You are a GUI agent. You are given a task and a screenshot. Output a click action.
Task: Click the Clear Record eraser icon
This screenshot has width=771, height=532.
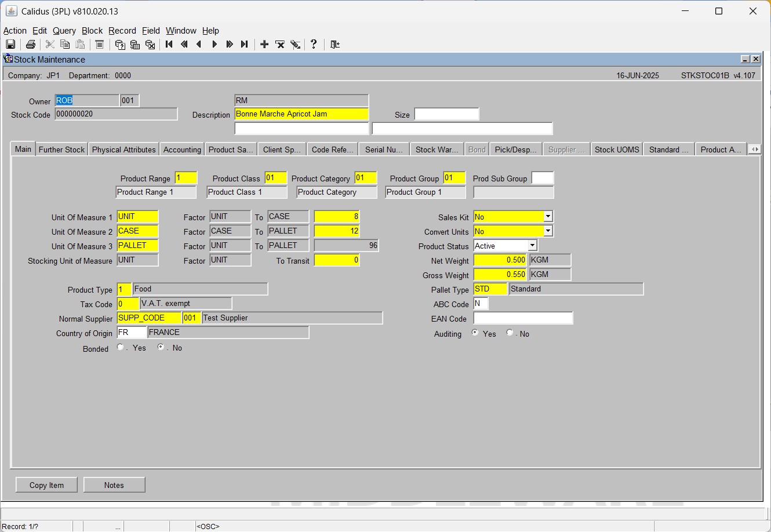[295, 44]
